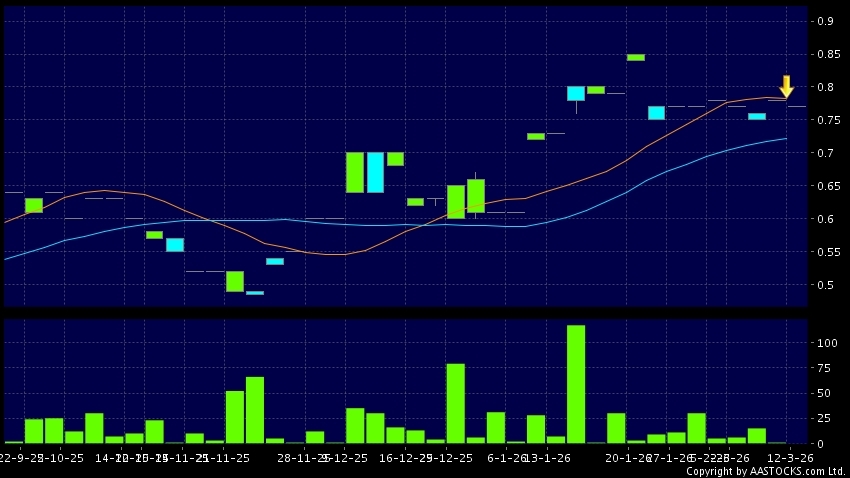Select the 0.75 price axis label
The image size is (850, 478).
825,120
